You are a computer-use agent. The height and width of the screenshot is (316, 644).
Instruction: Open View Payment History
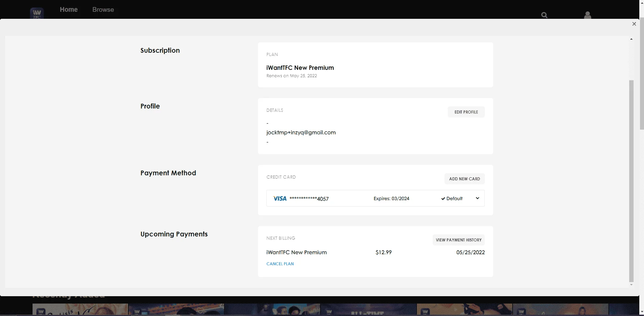coord(459,240)
